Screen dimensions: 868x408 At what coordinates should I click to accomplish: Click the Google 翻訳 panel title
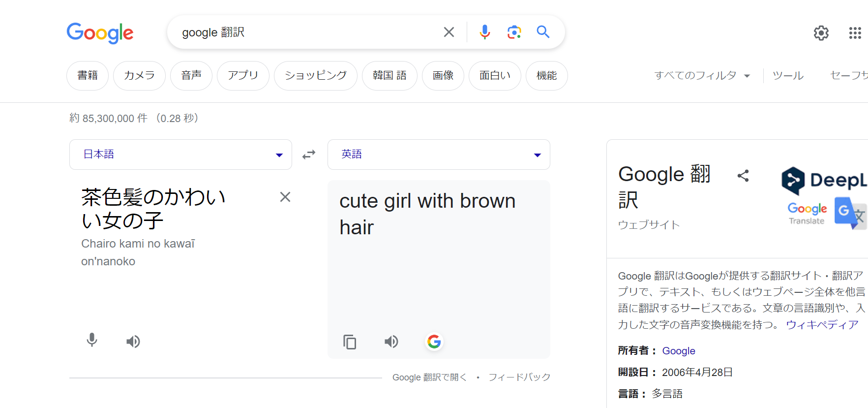(664, 187)
